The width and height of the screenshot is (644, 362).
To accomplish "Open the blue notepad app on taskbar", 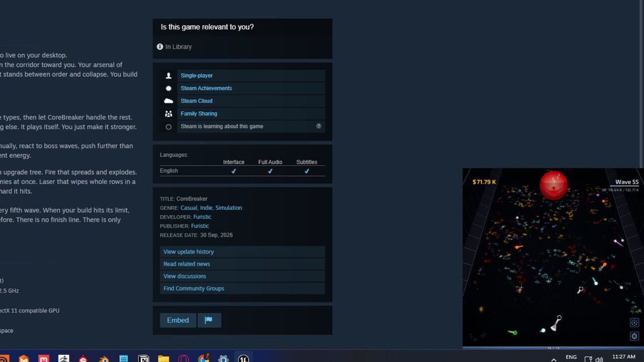I will coord(123,359).
